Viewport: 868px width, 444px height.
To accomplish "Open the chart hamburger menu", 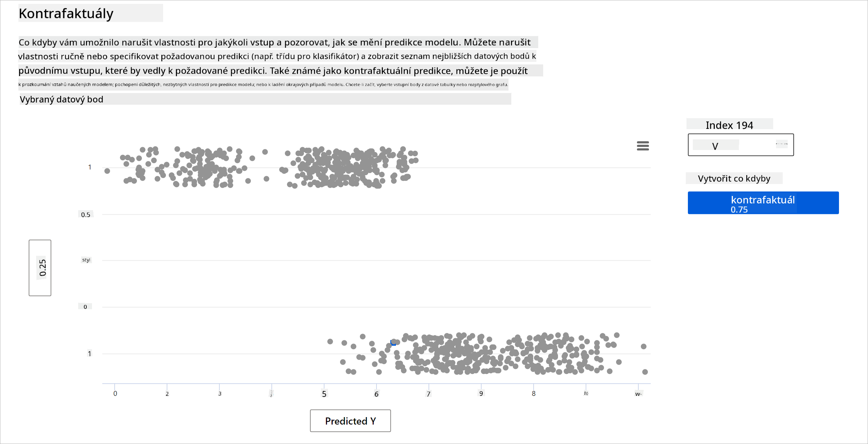I will point(643,146).
